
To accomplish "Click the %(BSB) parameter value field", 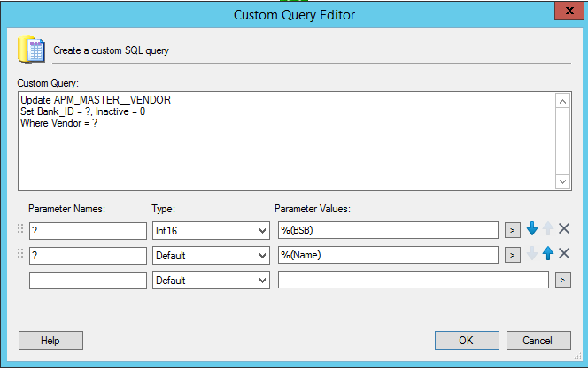I will pos(388,230).
